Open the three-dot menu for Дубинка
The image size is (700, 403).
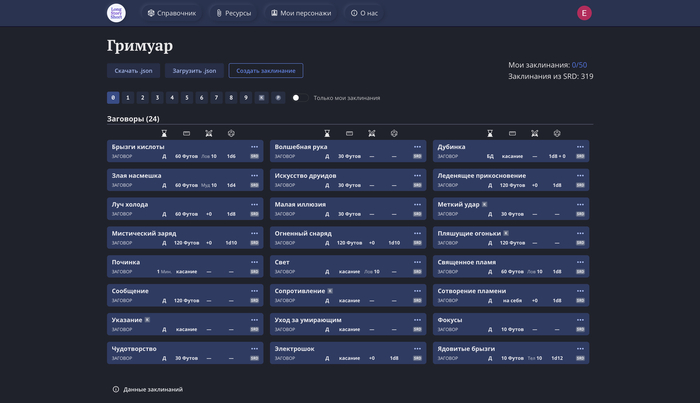coord(580,147)
